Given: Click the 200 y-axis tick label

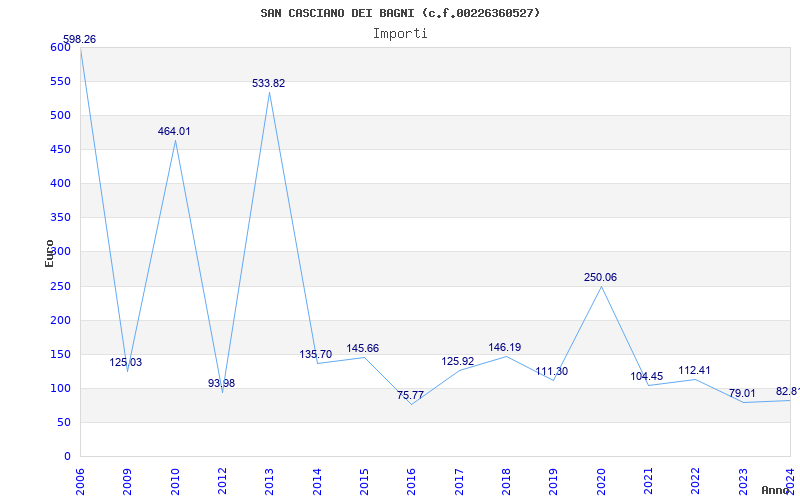Looking at the screenshot, I should point(60,320).
